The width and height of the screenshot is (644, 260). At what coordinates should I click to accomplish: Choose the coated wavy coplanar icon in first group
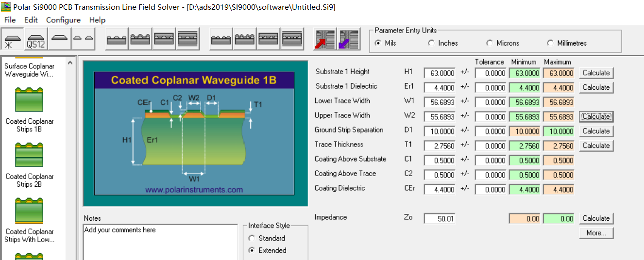(141, 39)
